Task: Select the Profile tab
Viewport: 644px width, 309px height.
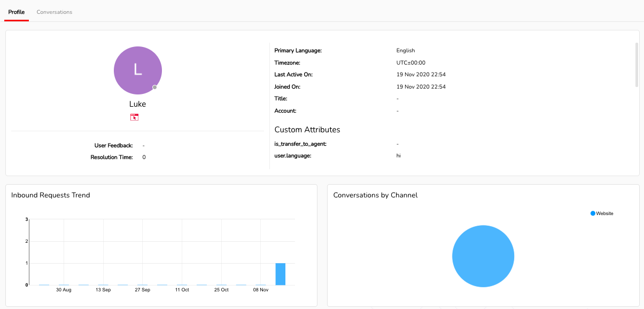Action: click(x=17, y=12)
